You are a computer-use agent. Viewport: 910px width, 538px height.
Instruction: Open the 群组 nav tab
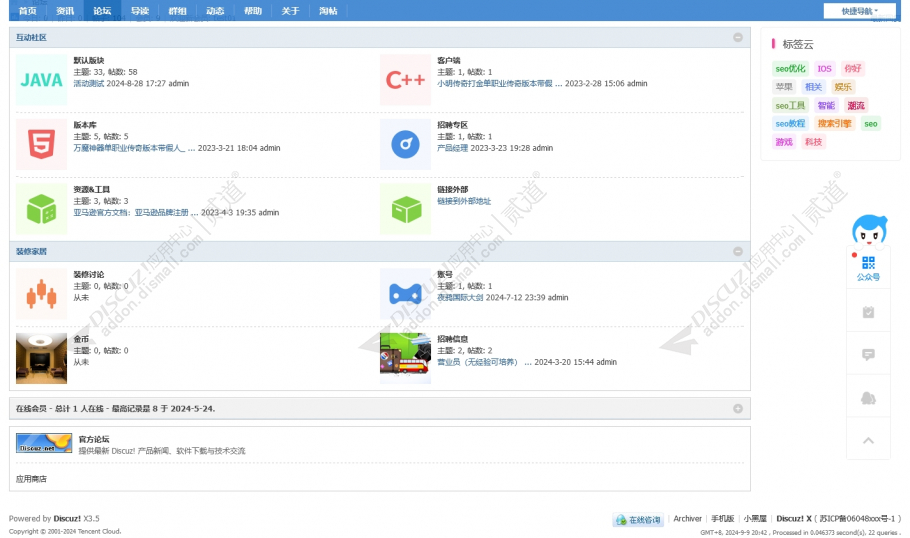click(x=178, y=10)
